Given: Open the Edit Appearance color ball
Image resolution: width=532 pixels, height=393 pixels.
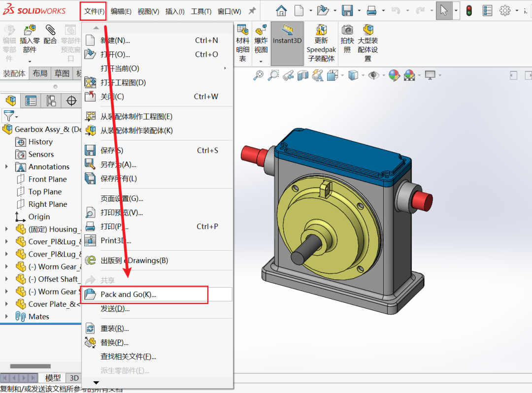Looking at the screenshot, I should (x=394, y=75).
